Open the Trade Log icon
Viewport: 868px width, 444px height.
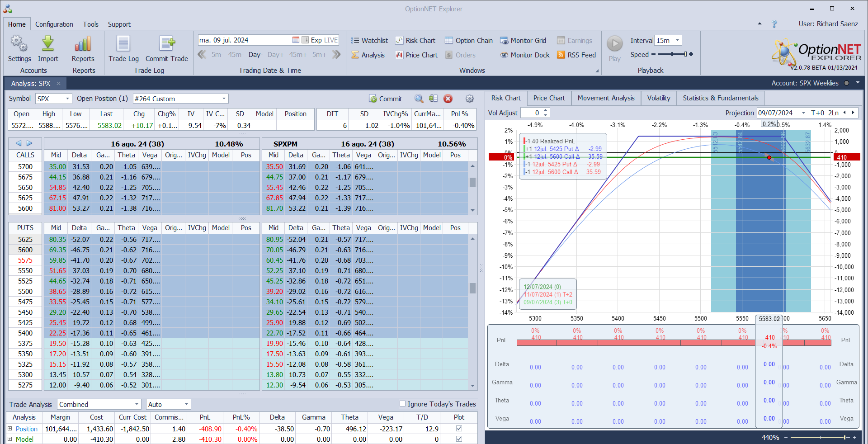tap(123, 43)
